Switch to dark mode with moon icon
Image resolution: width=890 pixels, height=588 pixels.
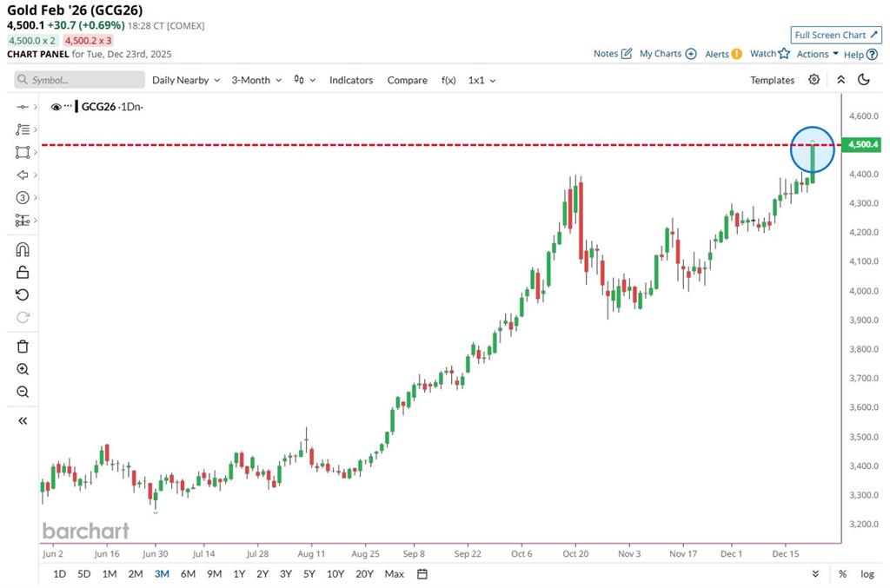(x=864, y=80)
